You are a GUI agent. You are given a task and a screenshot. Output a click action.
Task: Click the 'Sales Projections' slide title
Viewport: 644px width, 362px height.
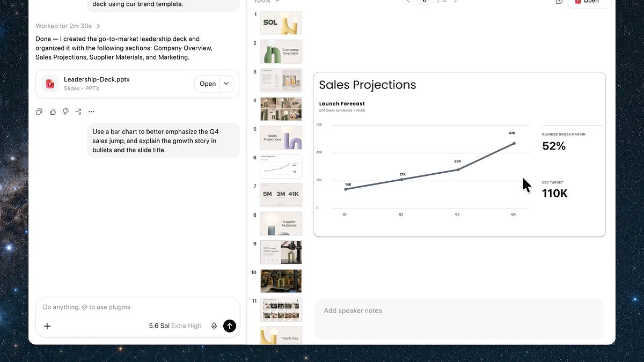pos(368,85)
